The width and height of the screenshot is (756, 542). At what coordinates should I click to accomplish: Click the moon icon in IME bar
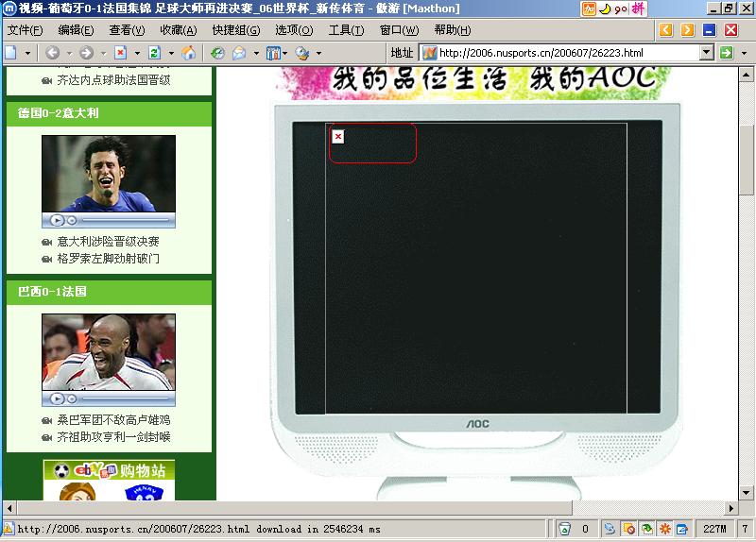pyautogui.click(x=605, y=8)
